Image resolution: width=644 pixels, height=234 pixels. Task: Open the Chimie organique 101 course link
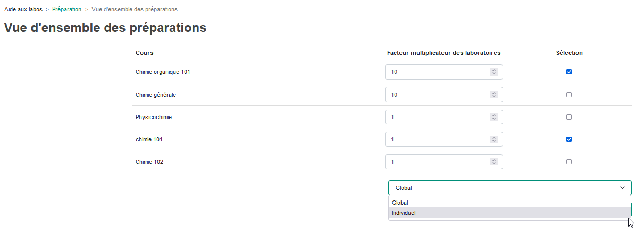(163, 72)
